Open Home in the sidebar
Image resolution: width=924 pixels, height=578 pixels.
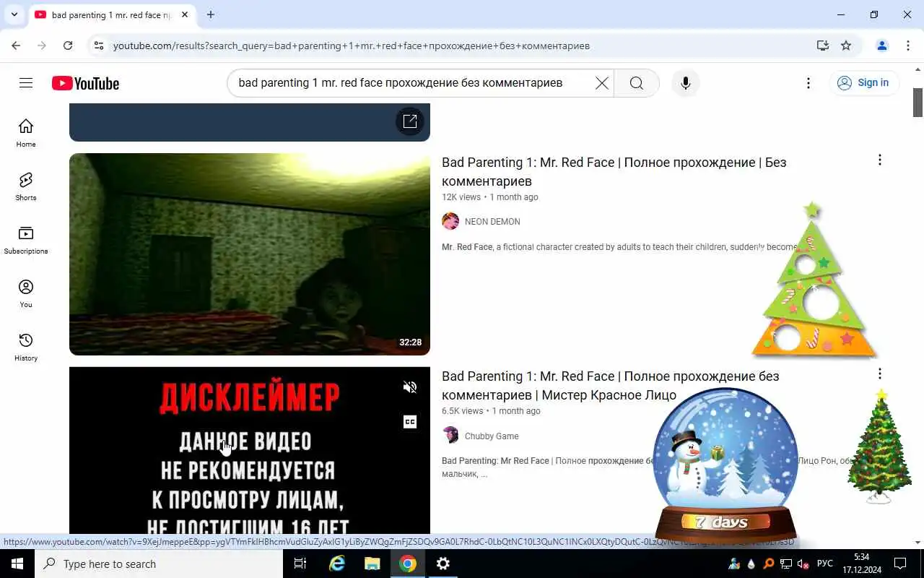(x=26, y=133)
